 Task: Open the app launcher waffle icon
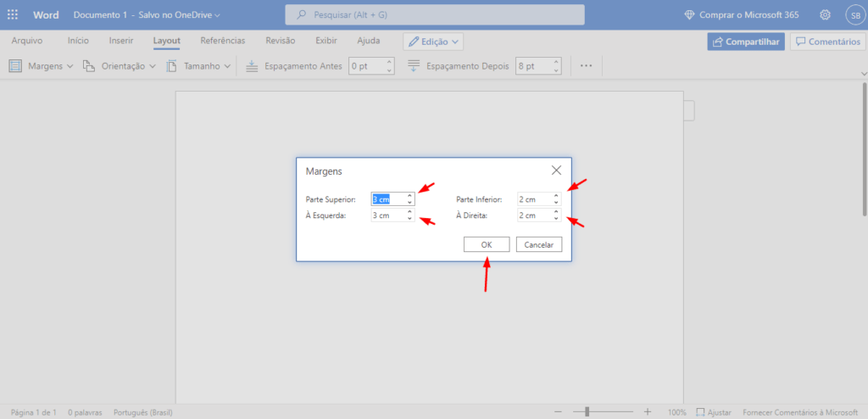point(13,14)
